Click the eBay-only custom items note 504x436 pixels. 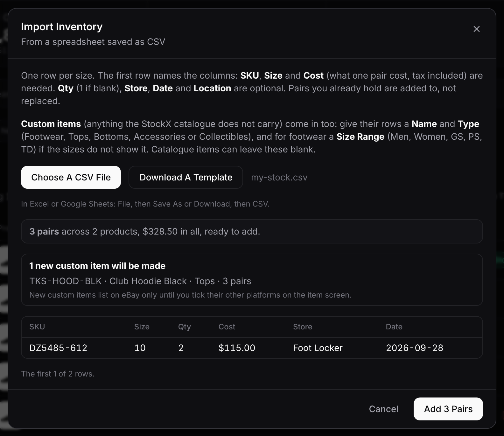[190, 295]
